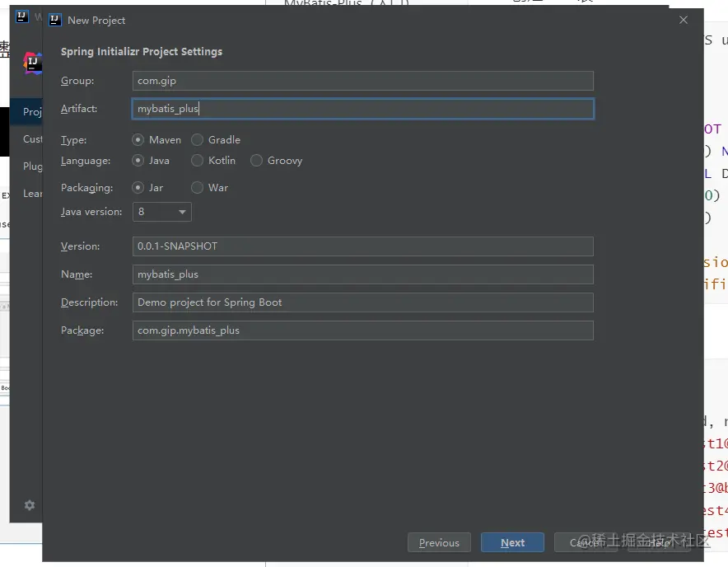Click the Description input field

click(362, 302)
